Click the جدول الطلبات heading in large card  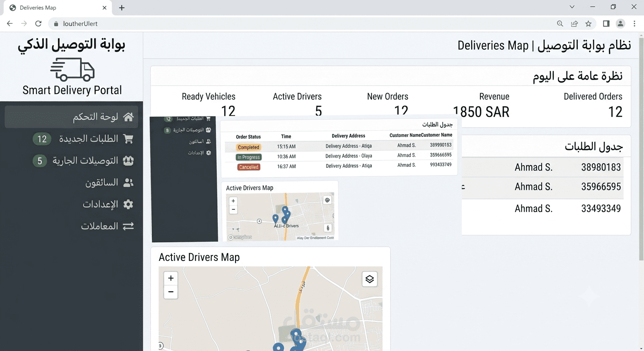tap(594, 147)
